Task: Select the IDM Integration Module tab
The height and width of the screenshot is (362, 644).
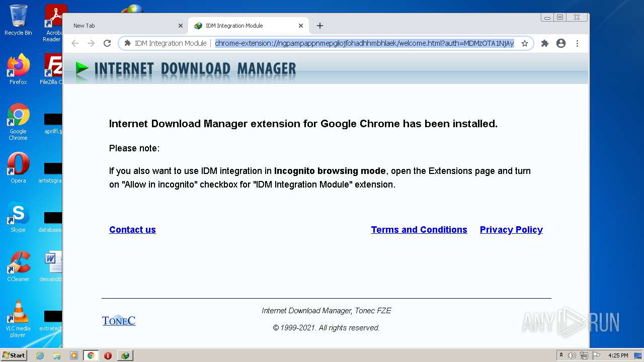Action: [249, 26]
